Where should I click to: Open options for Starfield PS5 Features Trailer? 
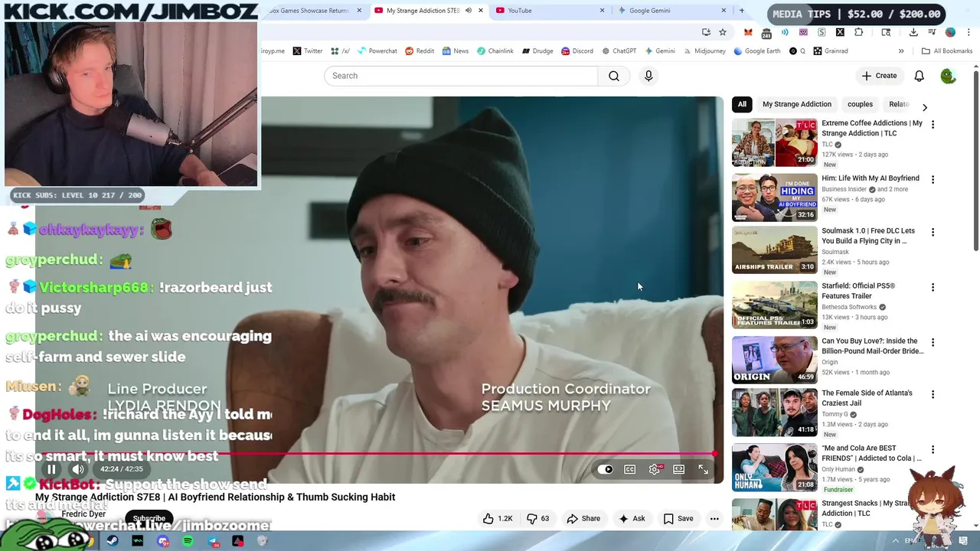coord(933,287)
